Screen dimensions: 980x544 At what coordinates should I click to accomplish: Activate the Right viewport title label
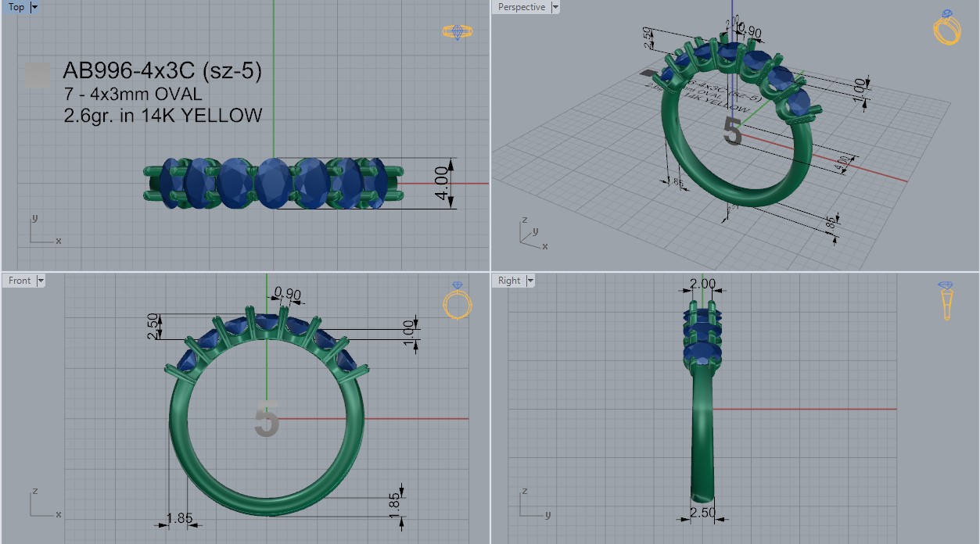coord(509,281)
